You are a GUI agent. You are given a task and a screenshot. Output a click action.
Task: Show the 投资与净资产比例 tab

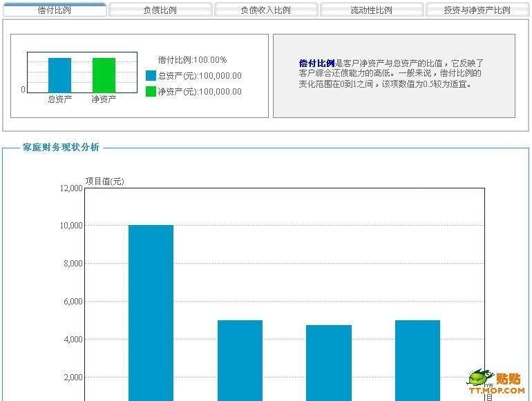pos(477,10)
